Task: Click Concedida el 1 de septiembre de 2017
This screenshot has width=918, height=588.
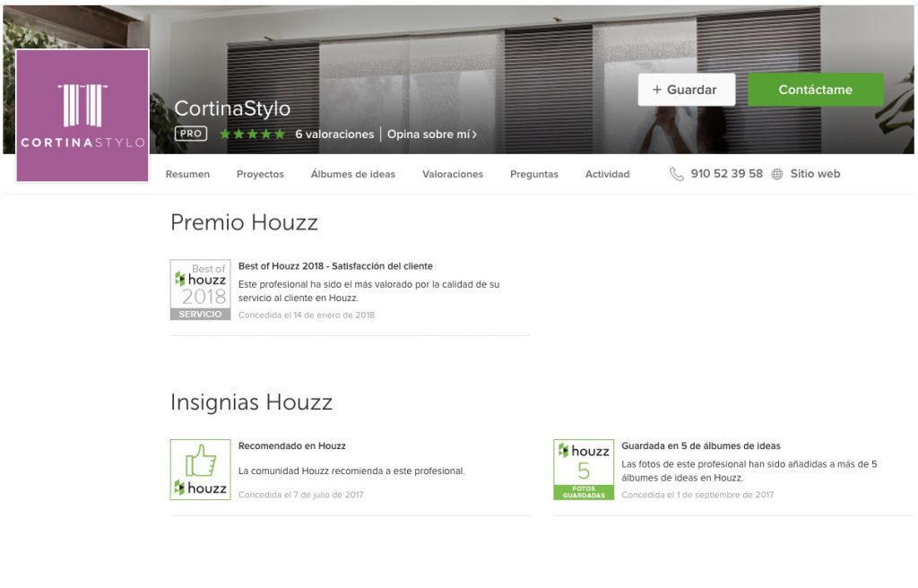Action: tap(697, 495)
